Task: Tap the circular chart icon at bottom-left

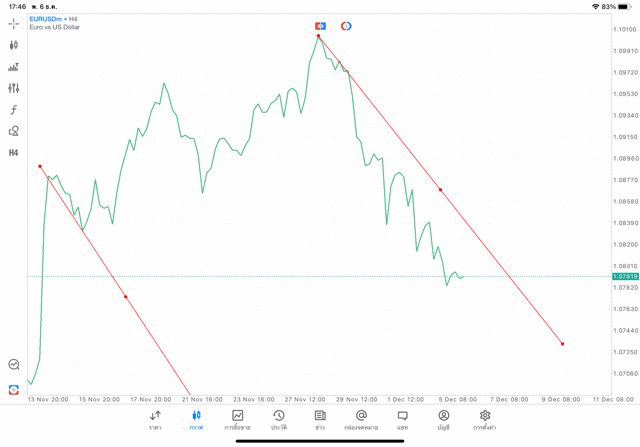Action: [x=14, y=365]
